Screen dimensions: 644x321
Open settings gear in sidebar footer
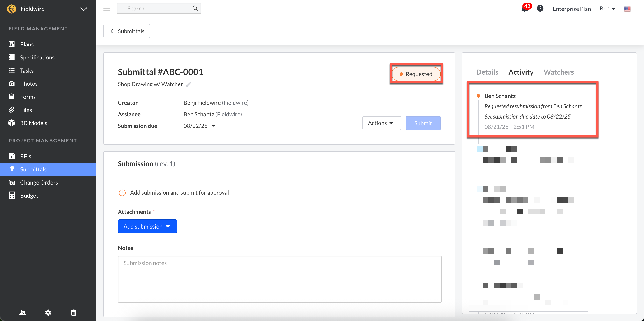tap(48, 312)
